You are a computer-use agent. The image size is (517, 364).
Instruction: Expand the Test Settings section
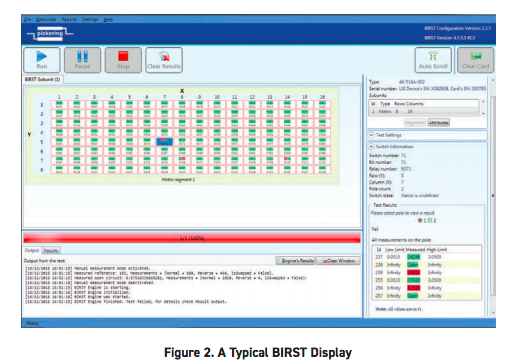[x=371, y=135]
